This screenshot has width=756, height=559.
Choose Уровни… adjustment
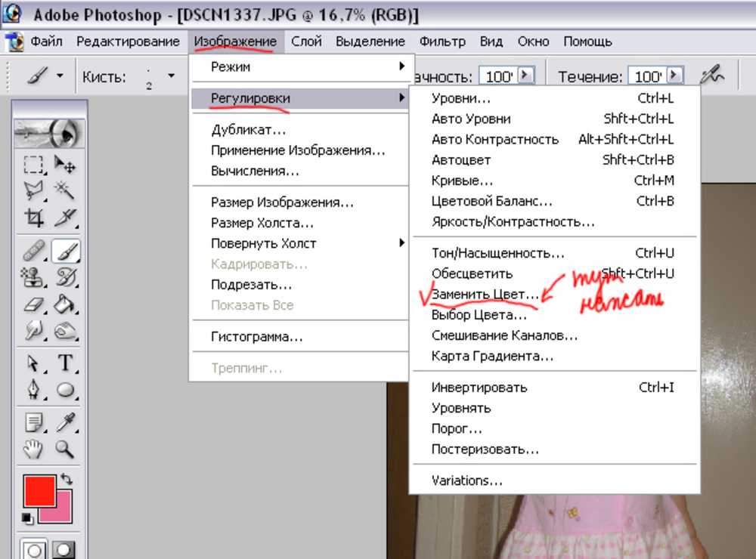(554, 98)
